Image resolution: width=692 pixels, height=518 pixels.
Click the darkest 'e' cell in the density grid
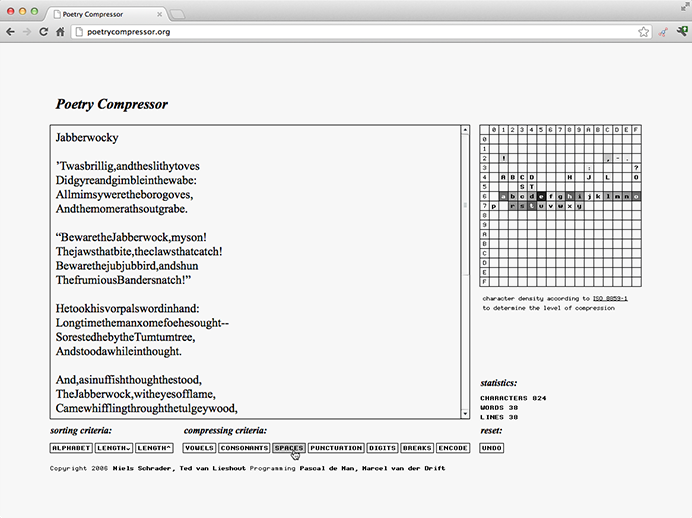click(541, 197)
